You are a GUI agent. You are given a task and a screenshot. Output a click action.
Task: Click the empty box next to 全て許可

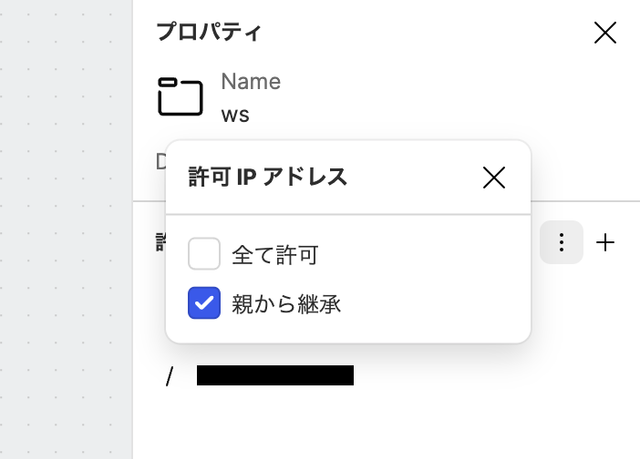click(204, 254)
